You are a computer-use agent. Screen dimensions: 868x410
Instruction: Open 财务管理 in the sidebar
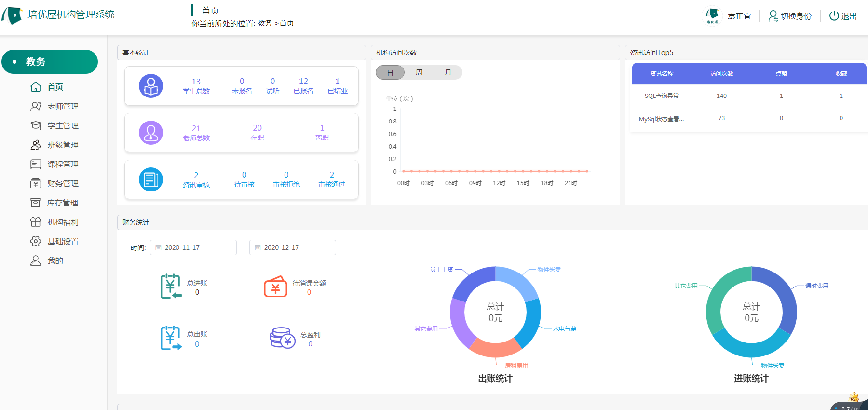[x=63, y=183]
